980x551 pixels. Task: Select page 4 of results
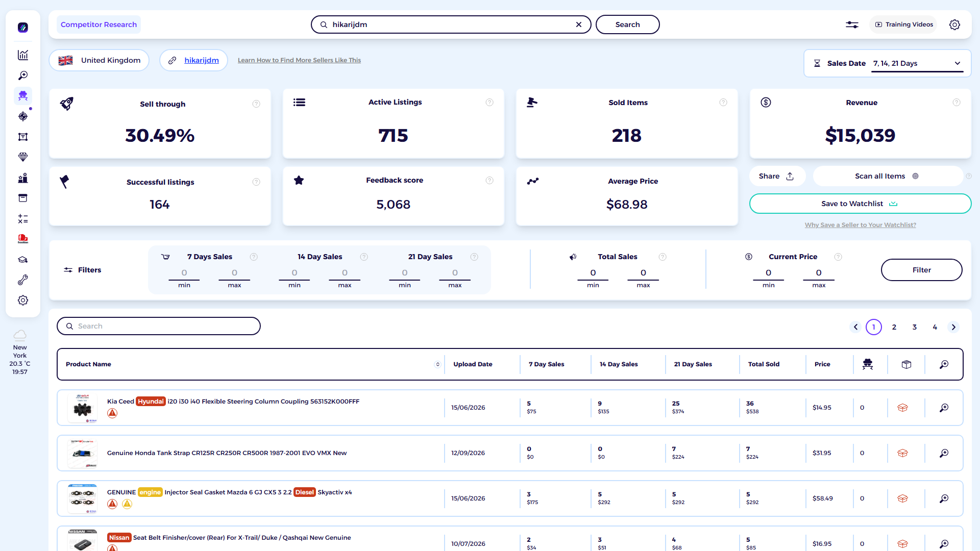tap(935, 327)
